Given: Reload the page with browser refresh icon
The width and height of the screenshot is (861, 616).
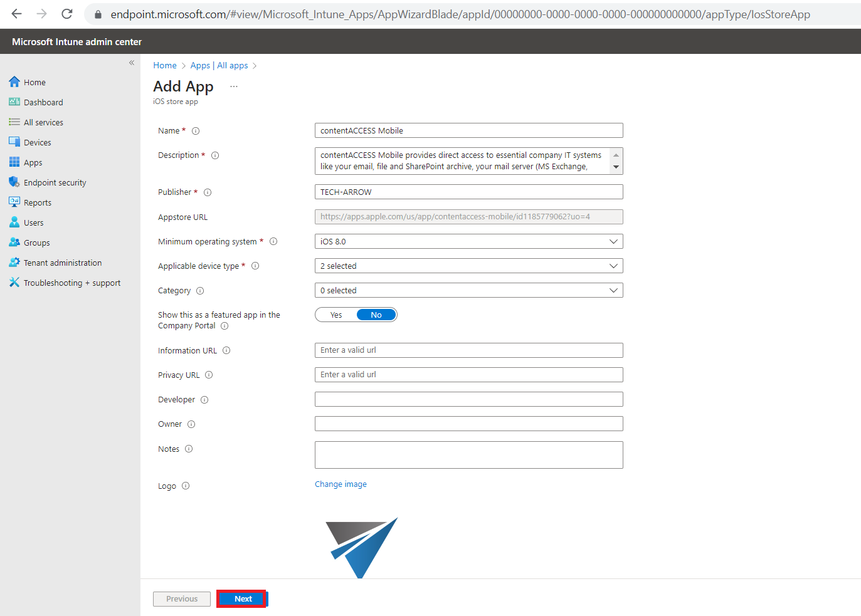Looking at the screenshot, I should point(67,14).
